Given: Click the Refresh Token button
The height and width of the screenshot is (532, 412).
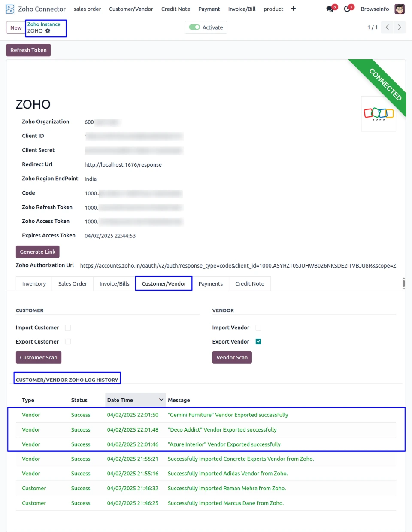Looking at the screenshot, I should 28,50.
